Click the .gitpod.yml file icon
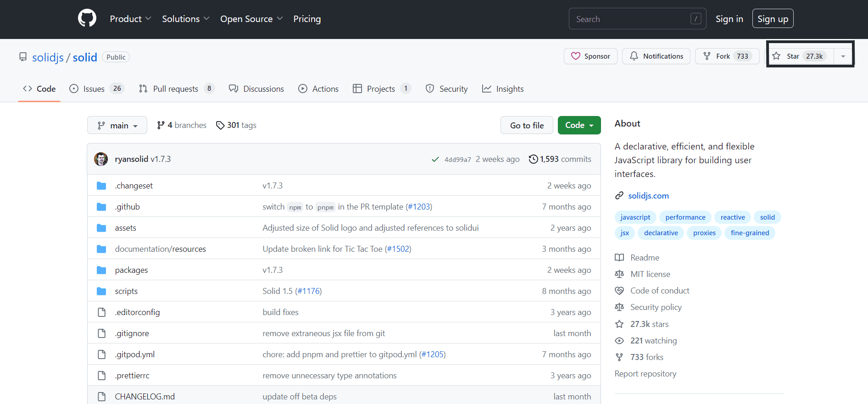 pyautogui.click(x=101, y=354)
